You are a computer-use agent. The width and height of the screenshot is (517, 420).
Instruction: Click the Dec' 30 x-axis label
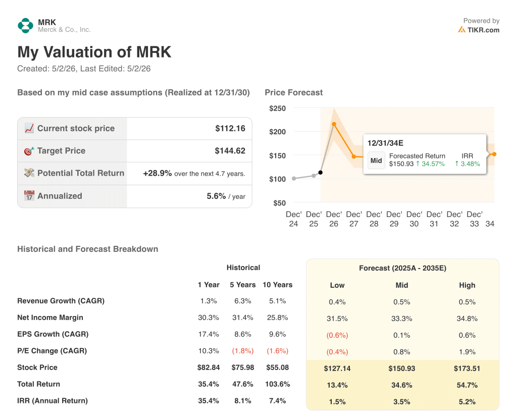coord(414,219)
